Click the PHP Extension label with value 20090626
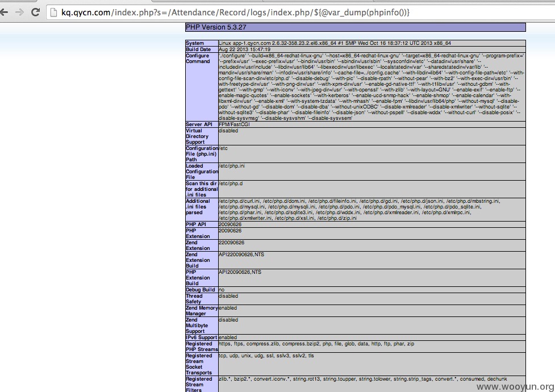The image size is (555, 392). point(198,233)
